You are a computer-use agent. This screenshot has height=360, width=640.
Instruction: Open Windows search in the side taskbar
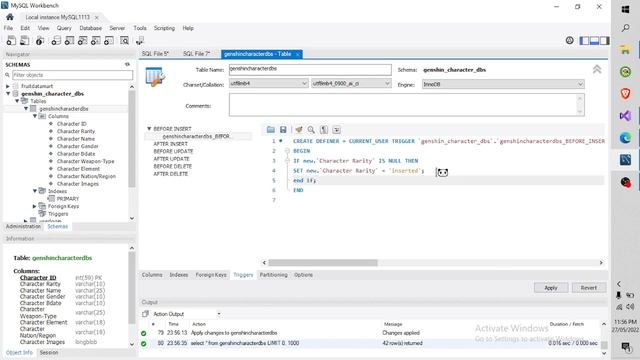625,28
